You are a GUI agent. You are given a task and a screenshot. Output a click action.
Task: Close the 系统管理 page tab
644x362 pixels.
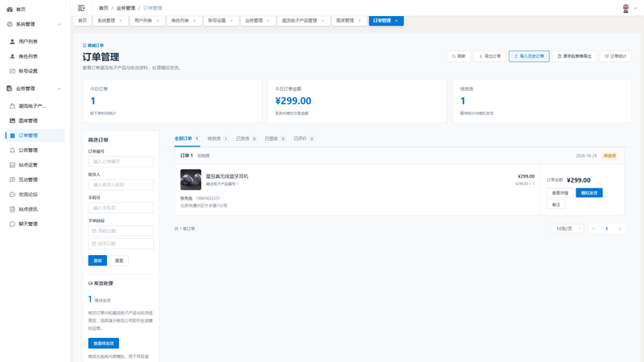(x=121, y=21)
